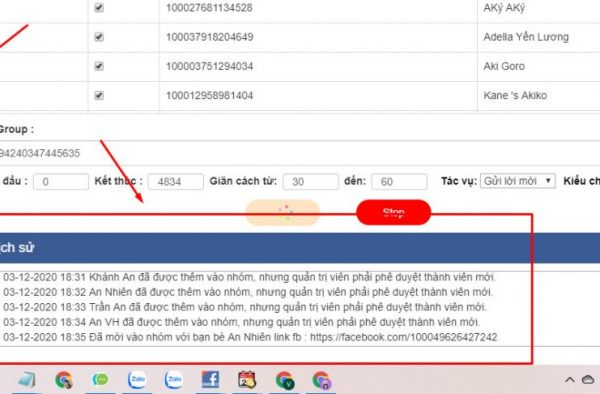Select the 18:32 An Nhiên history entry
The height and width of the screenshot is (394, 600).
[248, 292]
